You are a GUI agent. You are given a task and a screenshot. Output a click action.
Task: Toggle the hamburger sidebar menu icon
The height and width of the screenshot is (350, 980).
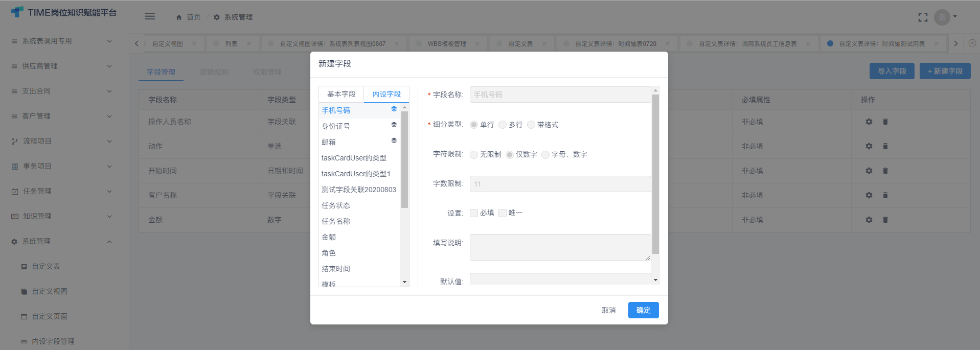[x=150, y=16]
